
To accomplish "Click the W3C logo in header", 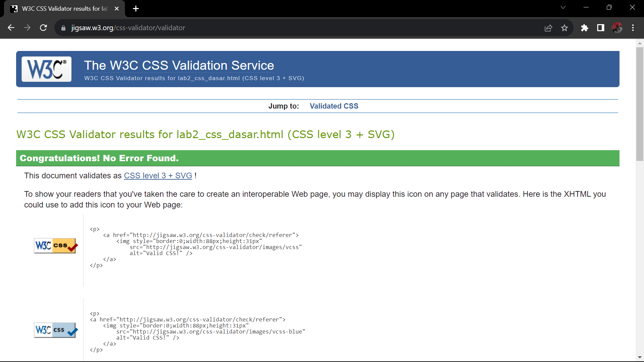I will click(x=46, y=69).
